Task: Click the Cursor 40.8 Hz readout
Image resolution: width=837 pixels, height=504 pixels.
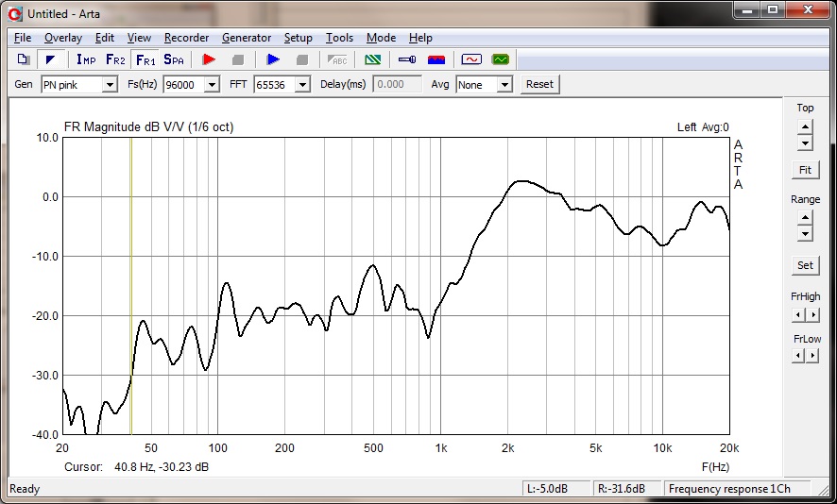Action: click(x=137, y=466)
